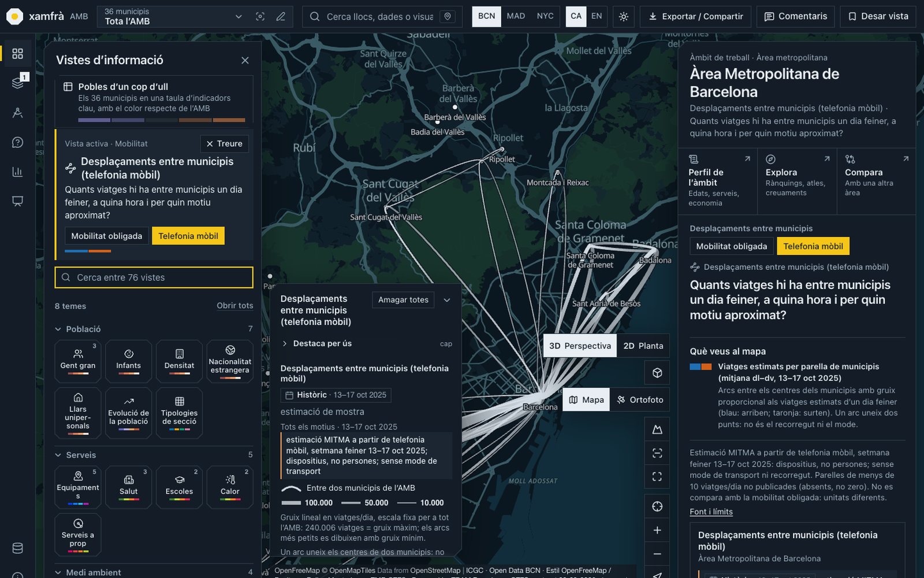Open the Calor view tile
Viewport: 924px width, 578px height.
click(230, 487)
